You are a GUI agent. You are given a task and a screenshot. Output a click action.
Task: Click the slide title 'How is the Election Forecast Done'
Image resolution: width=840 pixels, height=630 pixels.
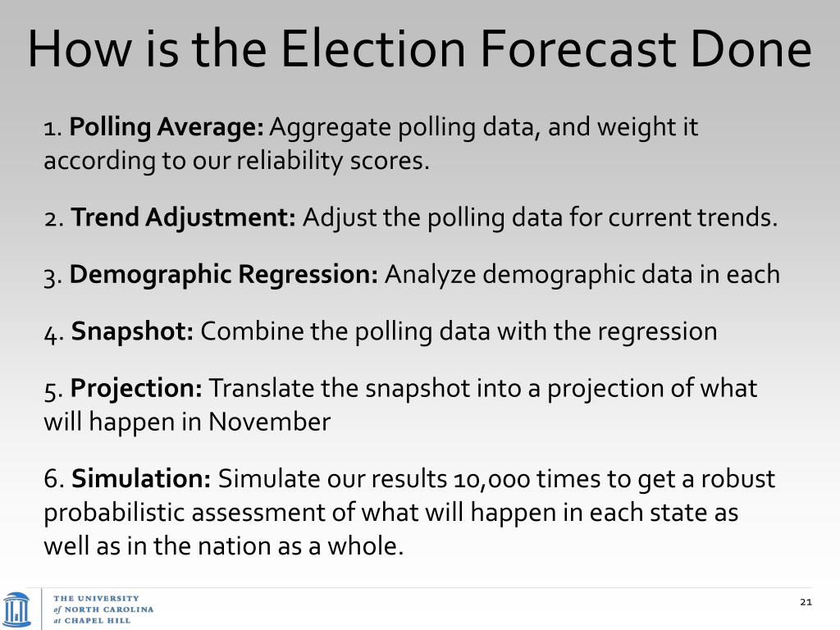click(419, 48)
